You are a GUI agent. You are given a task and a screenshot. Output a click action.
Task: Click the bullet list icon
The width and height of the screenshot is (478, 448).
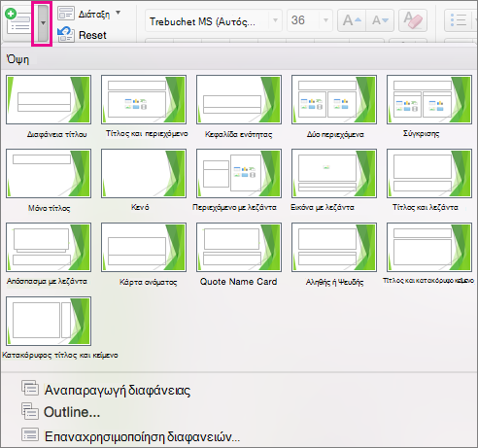[x=460, y=20]
